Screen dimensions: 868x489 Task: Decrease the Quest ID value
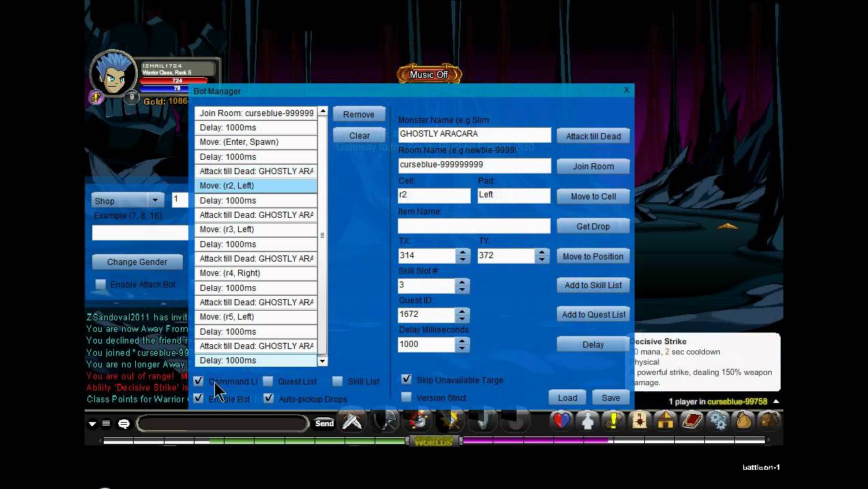(x=463, y=318)
